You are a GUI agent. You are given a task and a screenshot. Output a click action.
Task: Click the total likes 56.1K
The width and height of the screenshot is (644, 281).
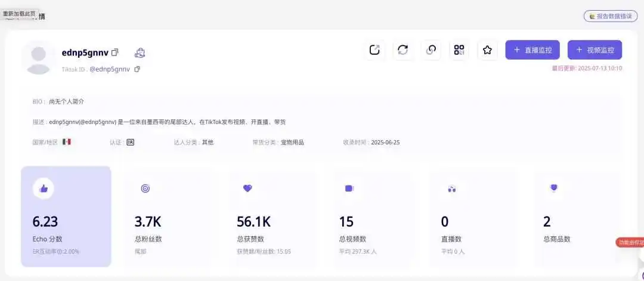click(254, 222)
